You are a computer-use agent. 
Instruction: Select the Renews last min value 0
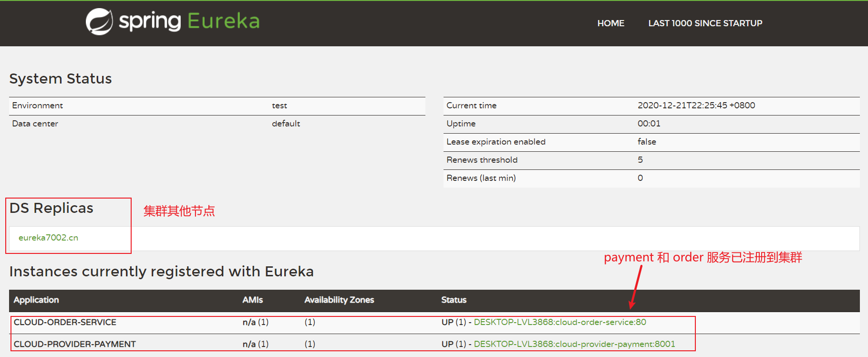coord(640,178)
